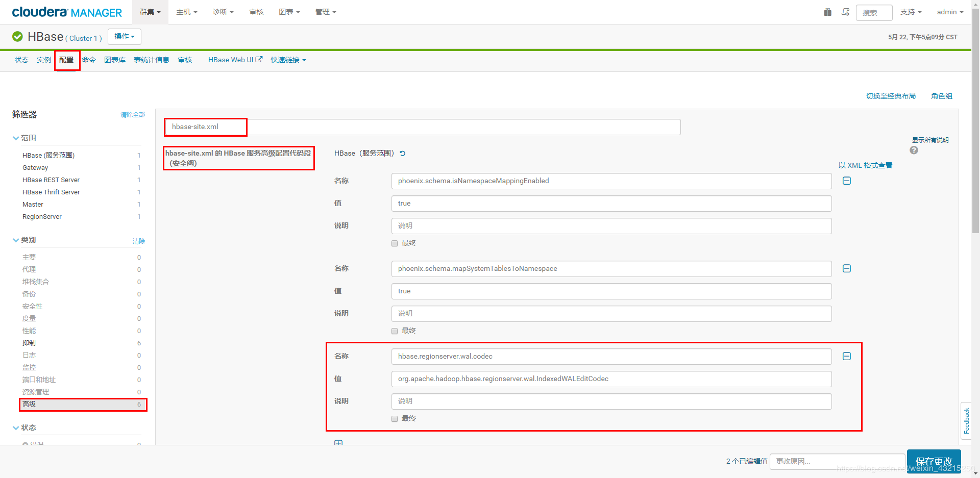Open the 角色组 link

point(942,96)
